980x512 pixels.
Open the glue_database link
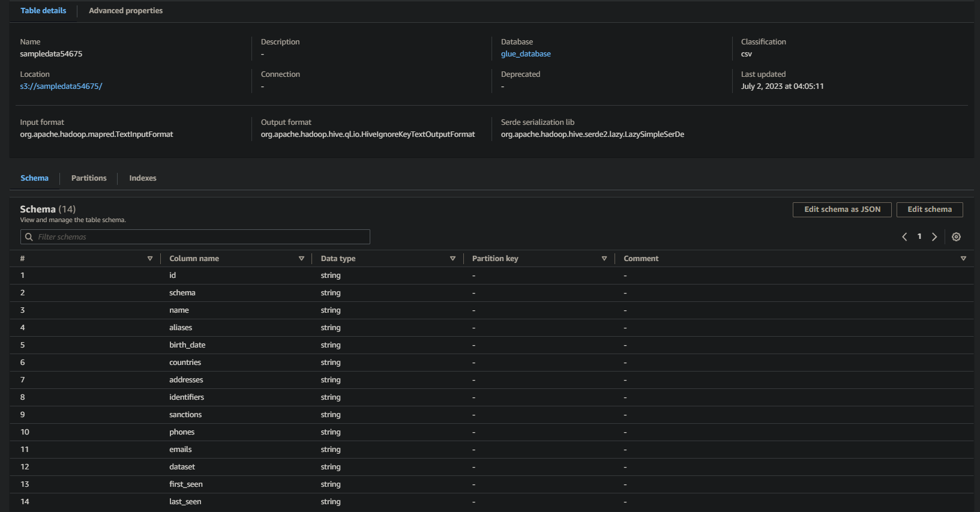[526, 54]
